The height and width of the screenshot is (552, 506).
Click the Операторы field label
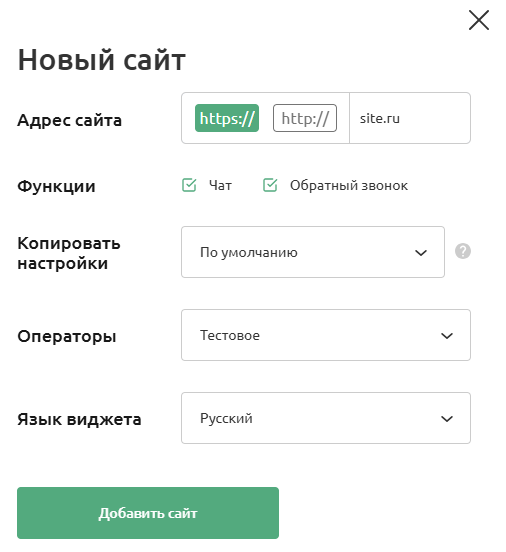point(67,337)
